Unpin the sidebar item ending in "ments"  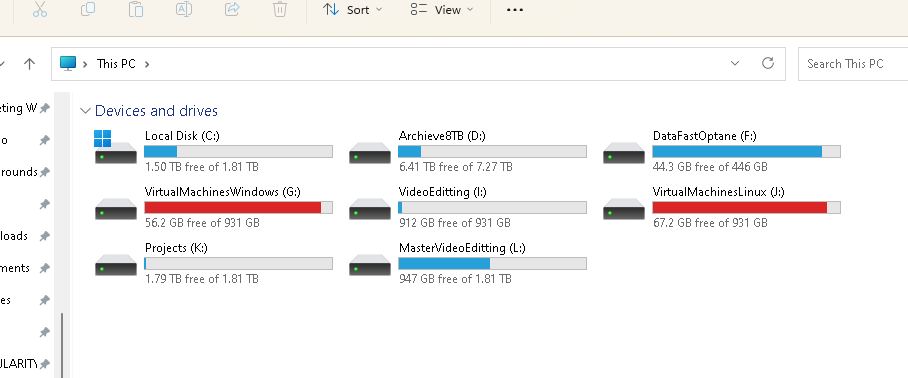pyautogui.click(x=45, y=269)
